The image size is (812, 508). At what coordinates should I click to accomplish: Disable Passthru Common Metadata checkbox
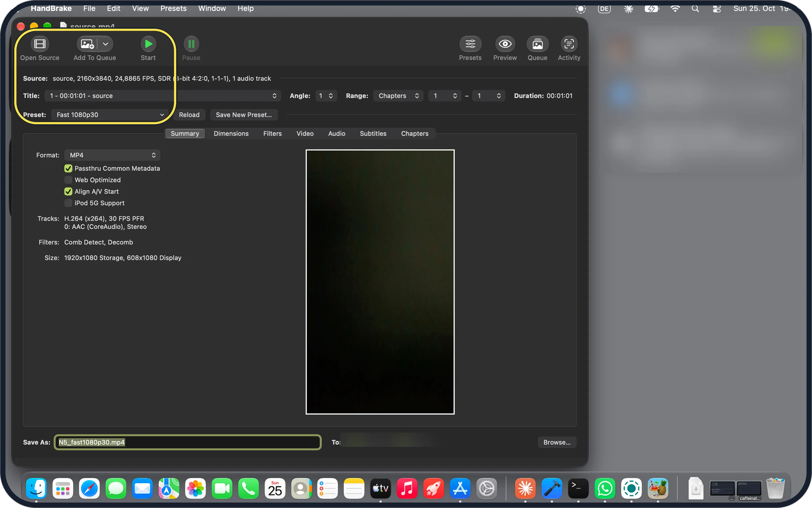pyautogui.click(x=68, y=168)
